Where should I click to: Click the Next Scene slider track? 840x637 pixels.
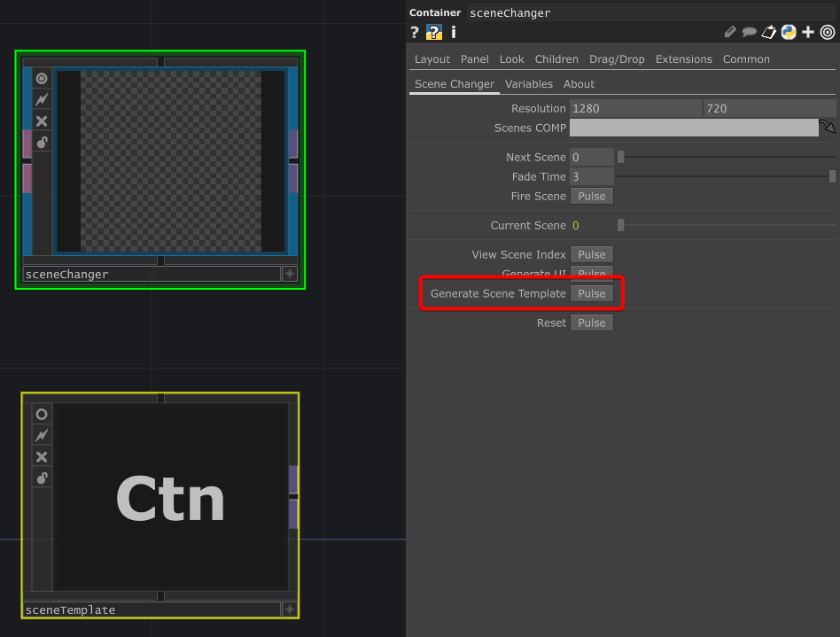727,157
